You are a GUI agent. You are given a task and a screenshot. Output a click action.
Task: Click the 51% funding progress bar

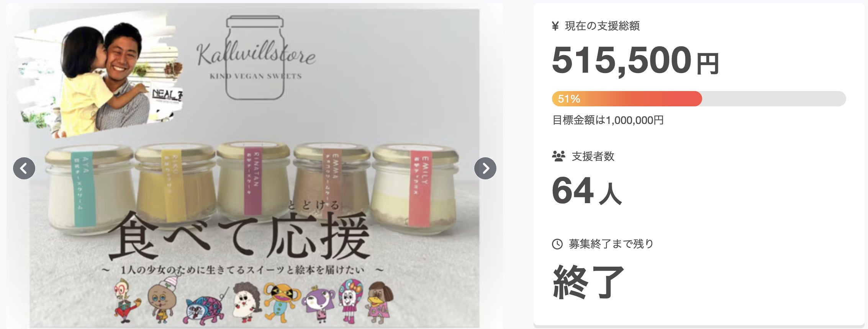[699, 99]
